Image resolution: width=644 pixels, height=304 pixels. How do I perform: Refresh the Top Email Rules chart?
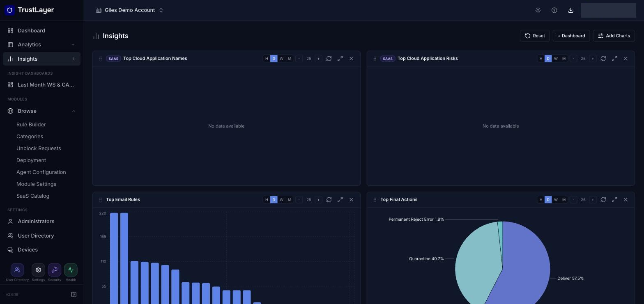pos(329,200)
